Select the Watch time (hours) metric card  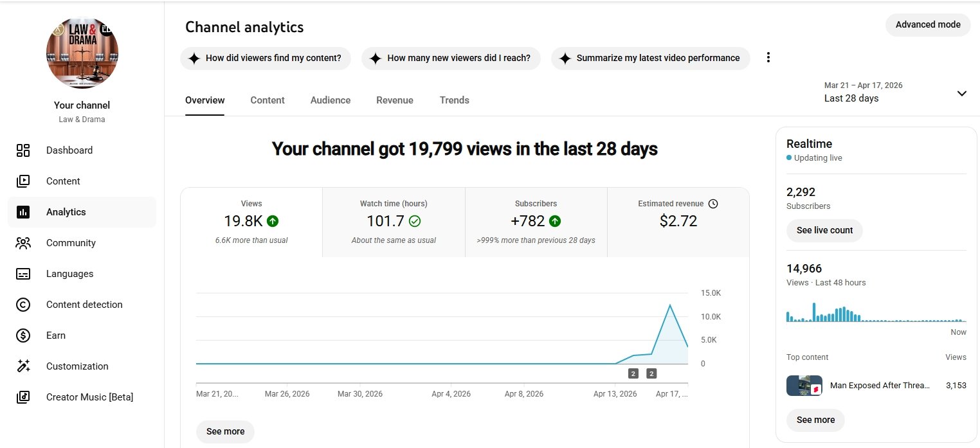tap(394, 222)
